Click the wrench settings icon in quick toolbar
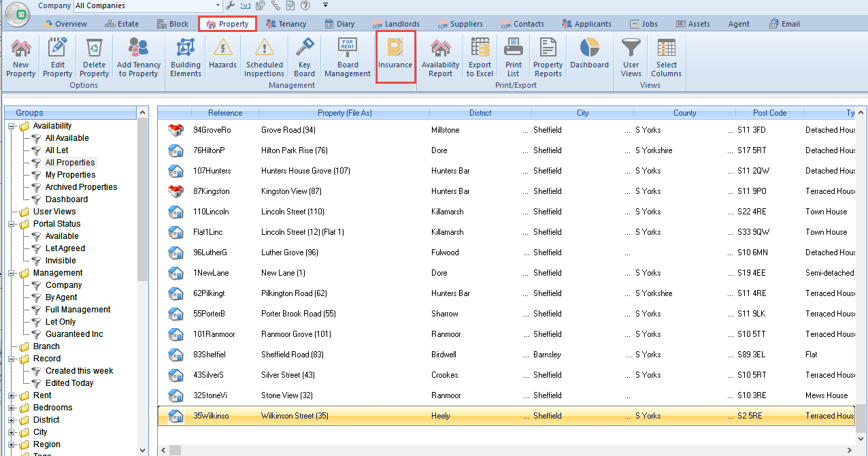This screenshot has width=868, height=456. (x=230, y=5)
